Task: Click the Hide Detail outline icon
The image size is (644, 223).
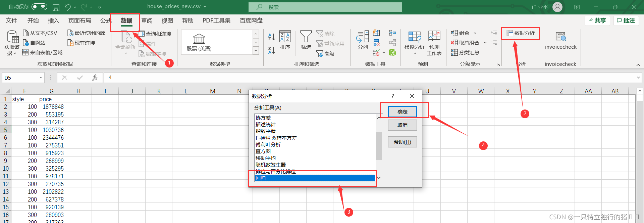Action: 493,43
